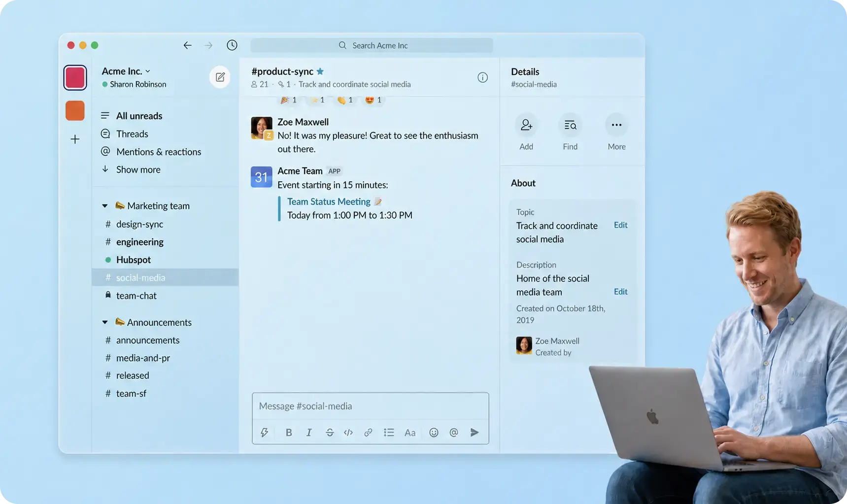Open shortcuts lightning bolt in composer
This screenshot has height=504, width=847.
[x=265, y=433]
